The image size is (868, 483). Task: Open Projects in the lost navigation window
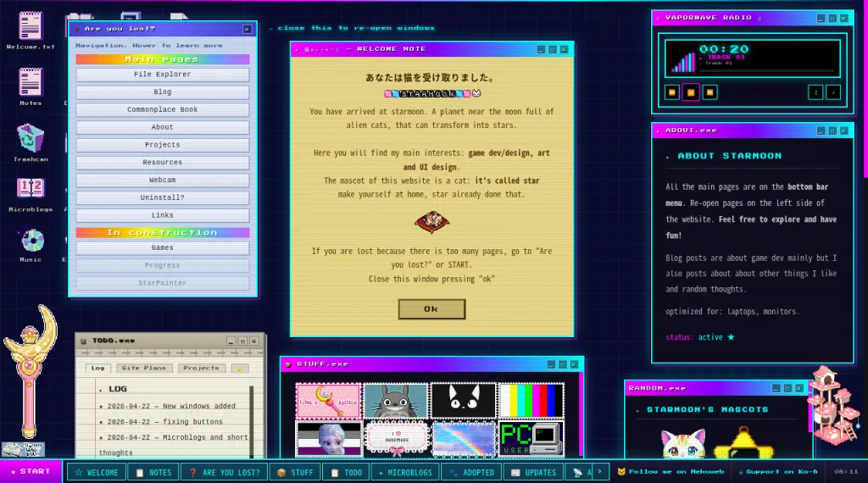(x=162, y=145)
